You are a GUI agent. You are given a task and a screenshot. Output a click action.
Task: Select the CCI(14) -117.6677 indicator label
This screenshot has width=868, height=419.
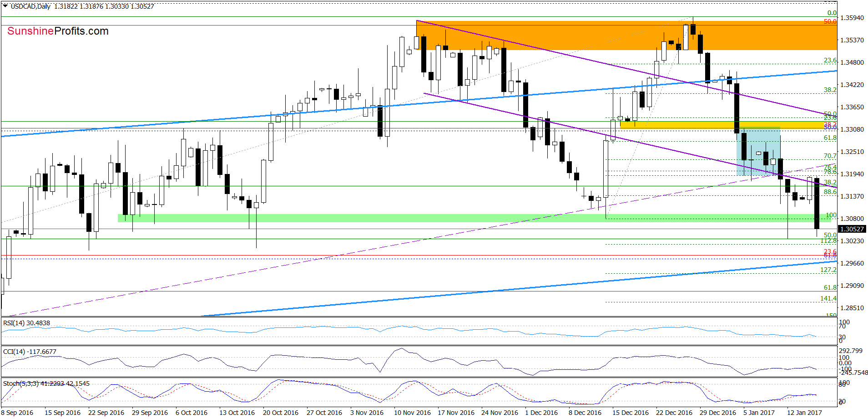pyautogui.click(x=30, y=352)
